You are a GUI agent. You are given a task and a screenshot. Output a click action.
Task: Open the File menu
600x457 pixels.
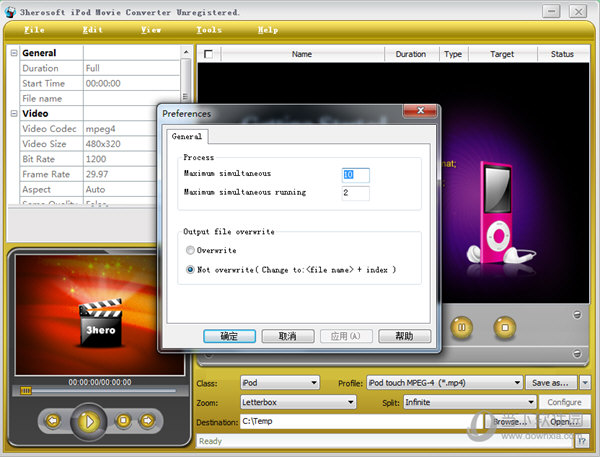click(34, 30)
